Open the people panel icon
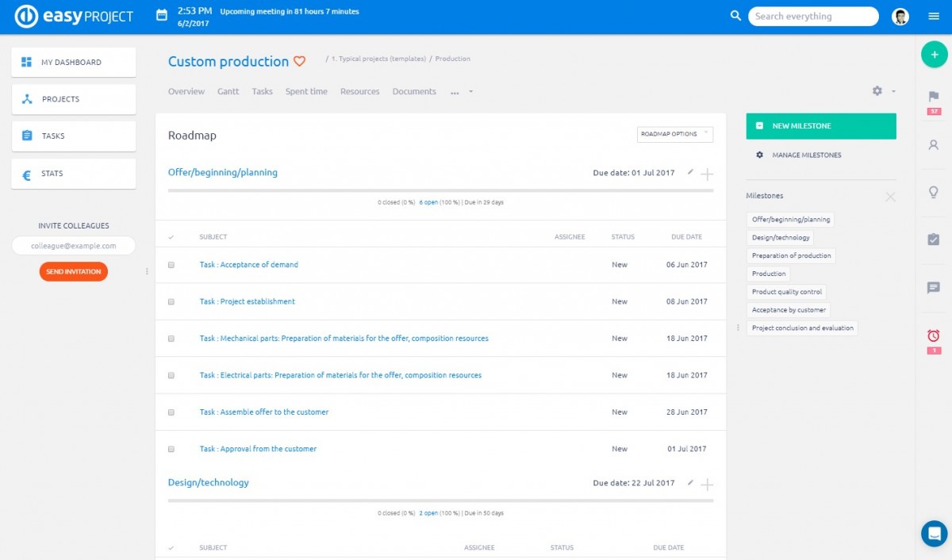The height and width of the screenshot is (560, 952). (934, 145)
